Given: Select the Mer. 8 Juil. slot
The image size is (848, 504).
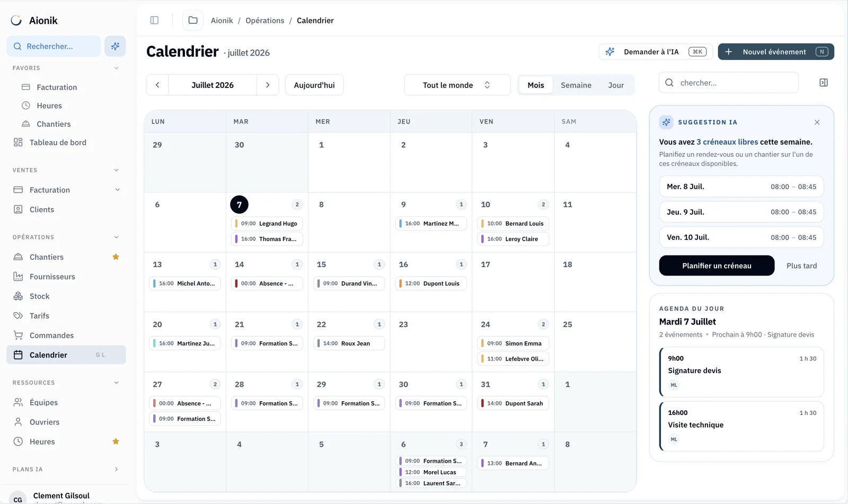Looking at the screenshot, I should coord(741,187).
